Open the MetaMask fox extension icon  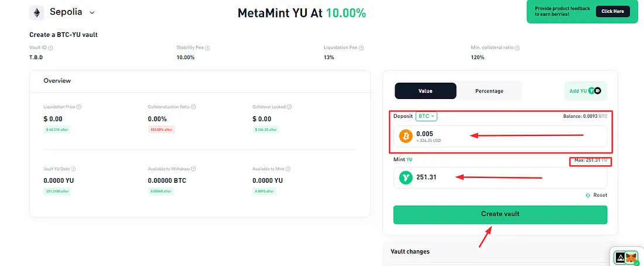click(631, 258)
